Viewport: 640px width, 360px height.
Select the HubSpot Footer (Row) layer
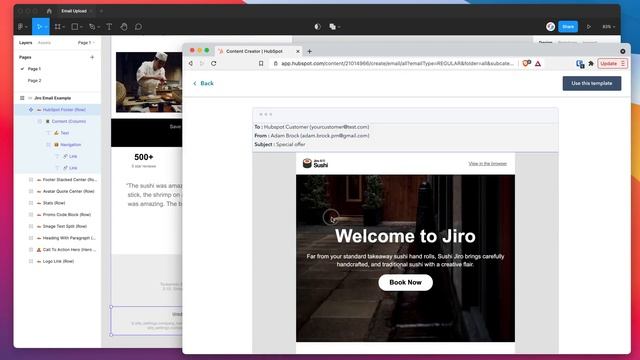[x=64, y=110]
